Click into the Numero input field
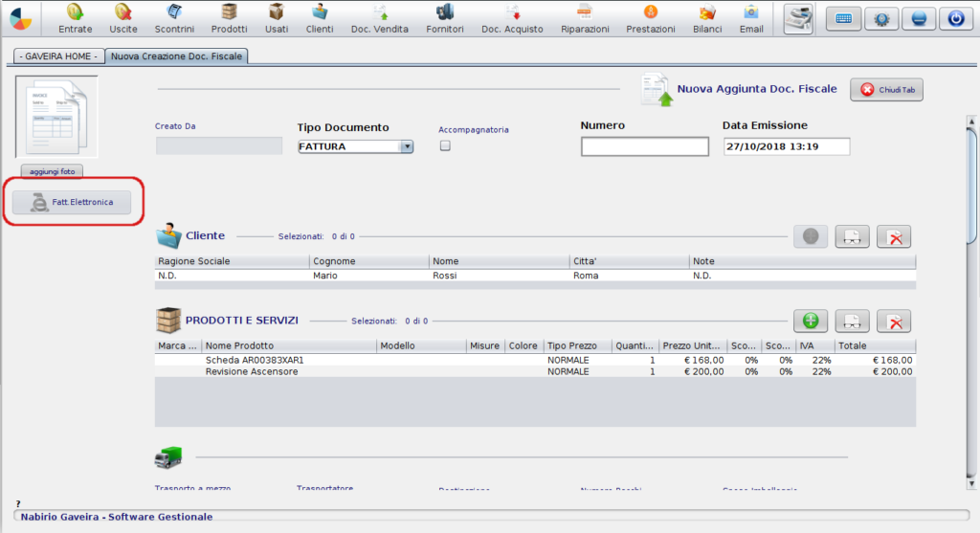The height and width of the screenshot is (533, 980). click(644, 146)
